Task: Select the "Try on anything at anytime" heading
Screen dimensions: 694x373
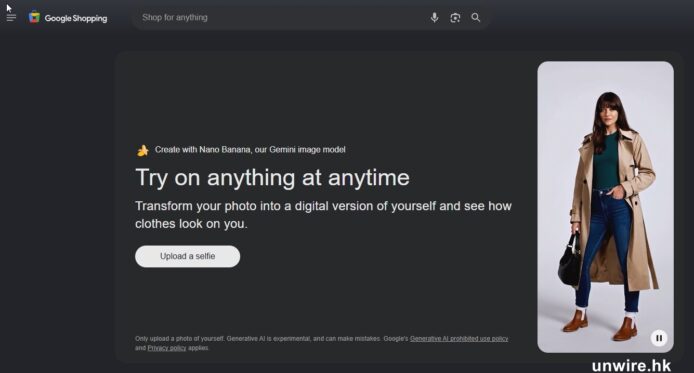Action: (x=272, y=178)
